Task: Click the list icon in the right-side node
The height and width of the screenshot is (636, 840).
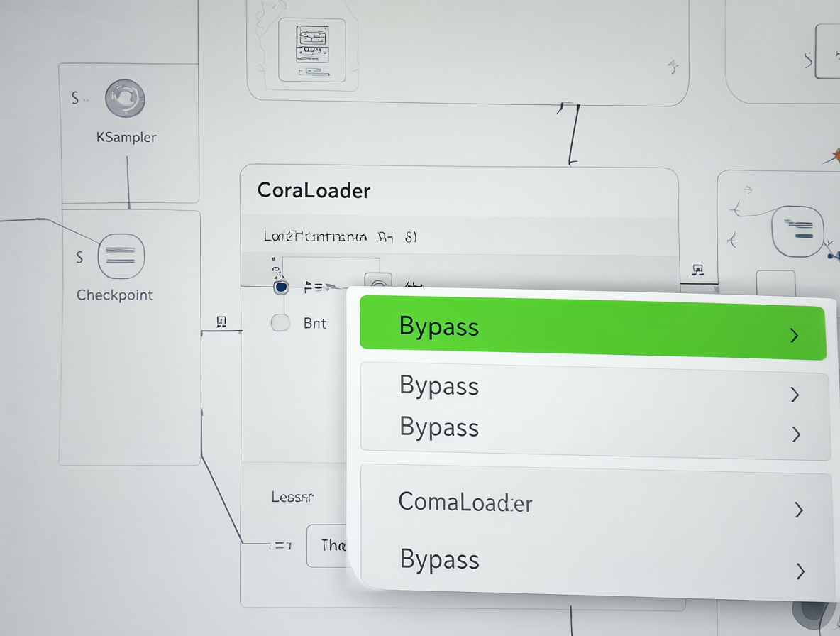Action: click(797, 231)
